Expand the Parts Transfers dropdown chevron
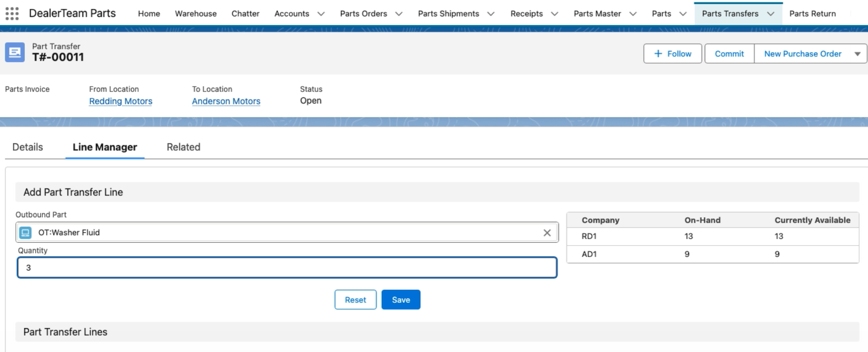The width and height of the screenshot is (868, 352). 771,14
